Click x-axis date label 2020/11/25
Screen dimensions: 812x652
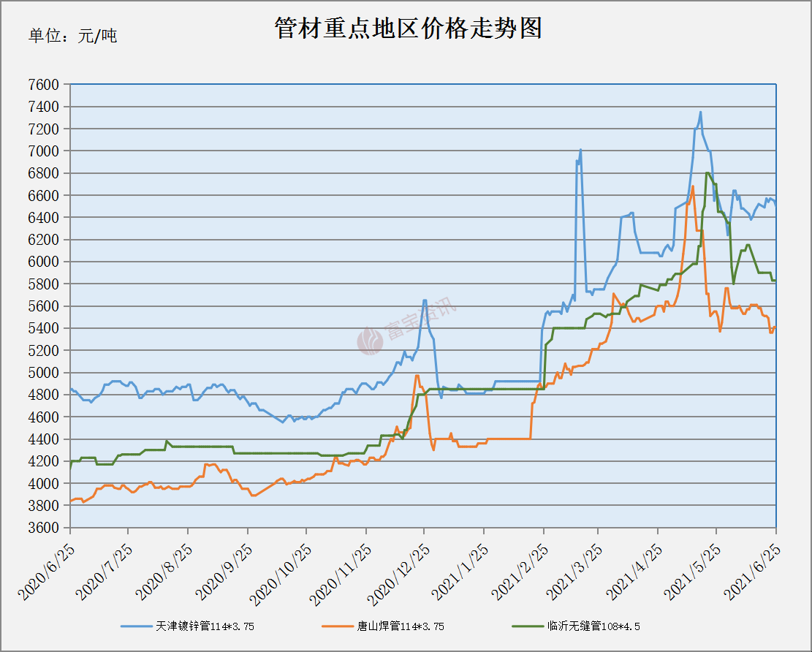[341, 575]
